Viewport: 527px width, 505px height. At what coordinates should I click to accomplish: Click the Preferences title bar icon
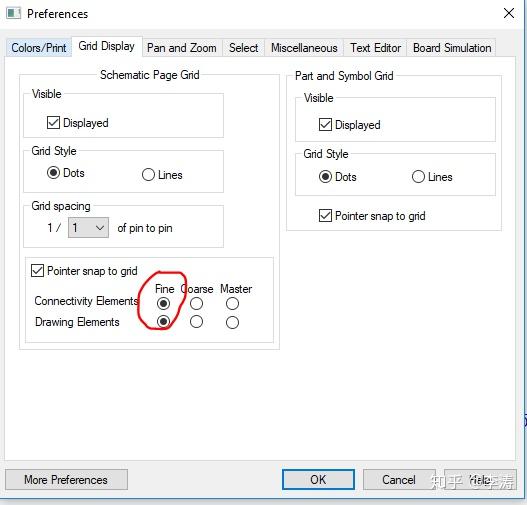14,13
